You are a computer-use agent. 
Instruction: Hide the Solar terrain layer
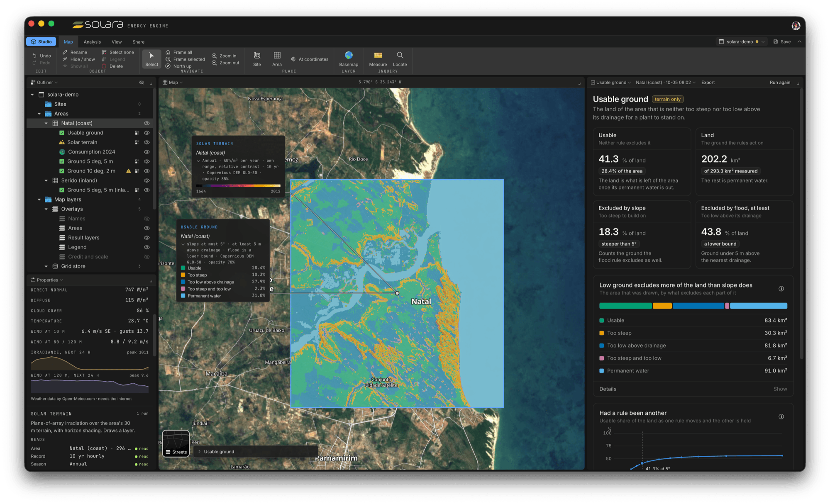(x=146, y=142)
